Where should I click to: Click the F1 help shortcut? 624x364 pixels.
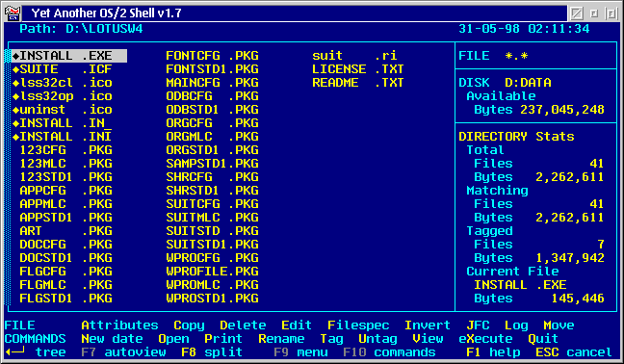(x=493, y=352)
